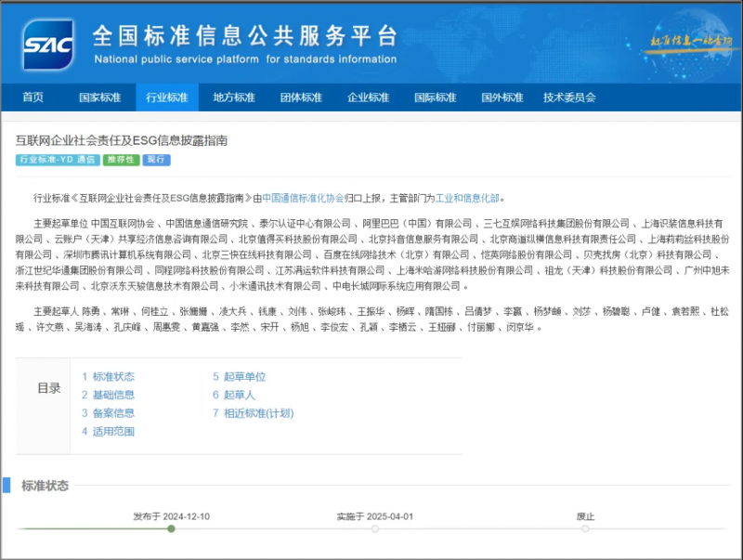Screen dimensions: 743x560
Task: Go to the 国外标准 tab
Action: pyautogui.click(x=502, y=98)
